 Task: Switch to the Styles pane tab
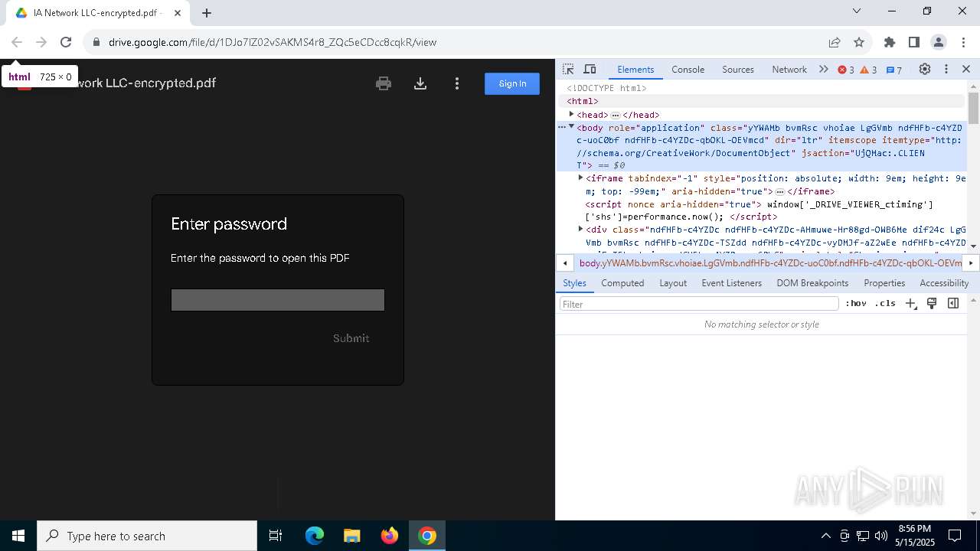pos(574,283)
